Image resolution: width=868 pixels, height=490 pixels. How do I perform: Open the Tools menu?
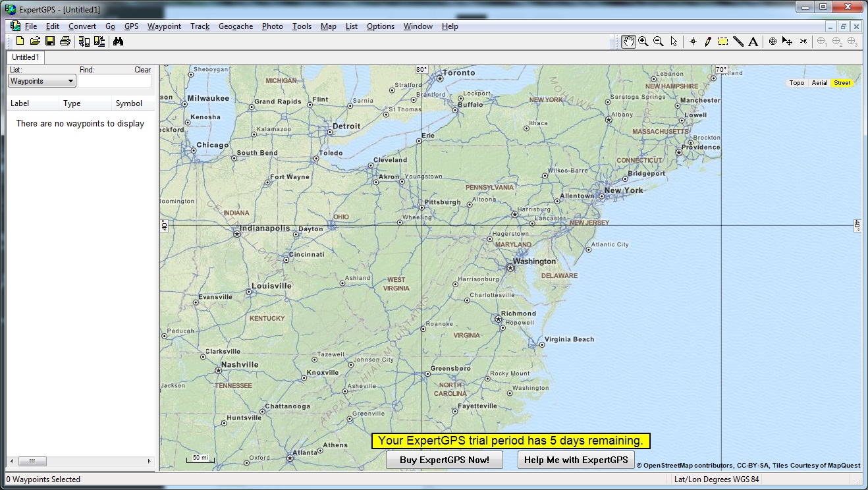pyautogui.click(x=302, y=26)
